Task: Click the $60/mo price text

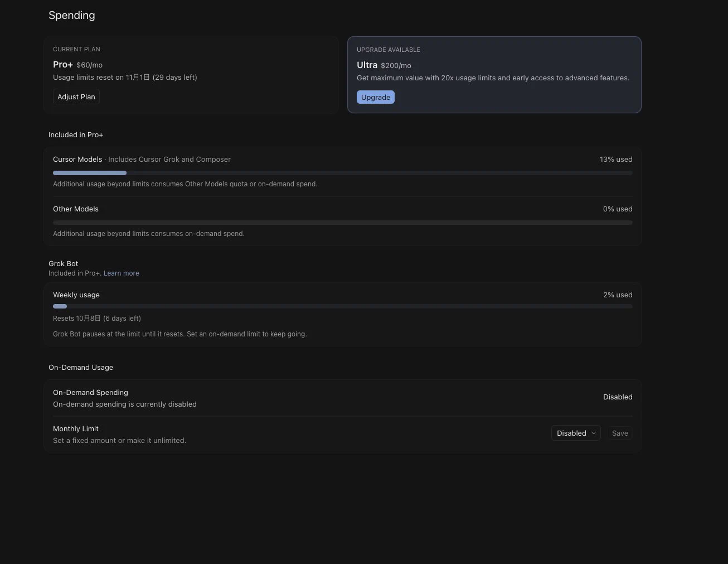Action: tap(90, 65)
